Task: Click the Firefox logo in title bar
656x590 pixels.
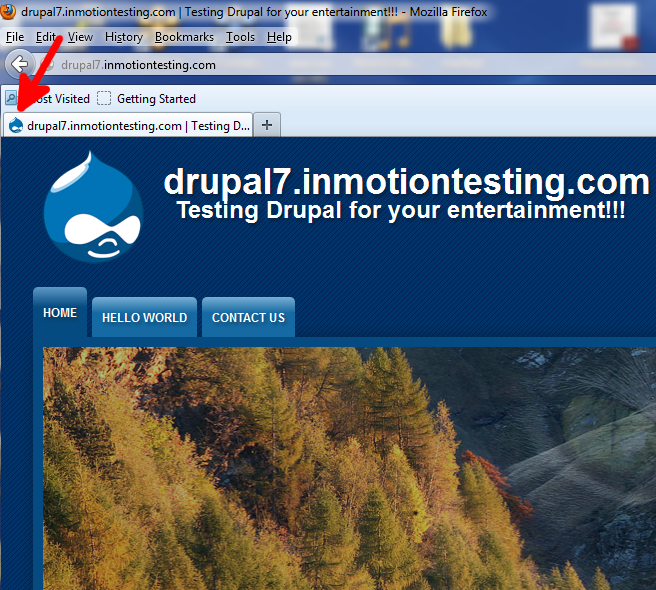Action: (x=8, y=11)
